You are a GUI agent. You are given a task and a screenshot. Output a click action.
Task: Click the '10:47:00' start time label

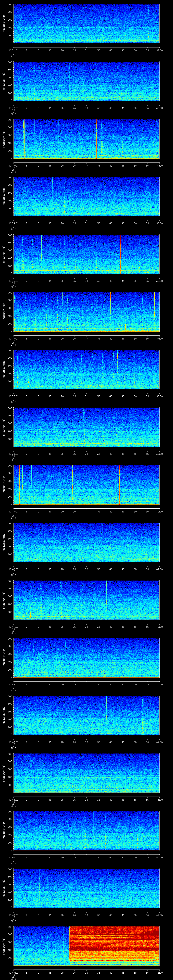point(14,972)
